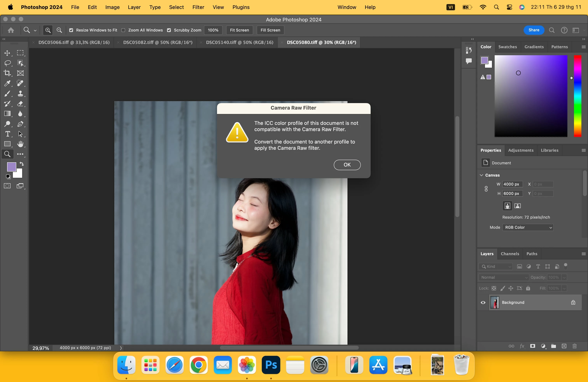Viewport: 588px width, 382px height.
Task: Open the Mode RGB Color dropdown
Action: (528, 227)
